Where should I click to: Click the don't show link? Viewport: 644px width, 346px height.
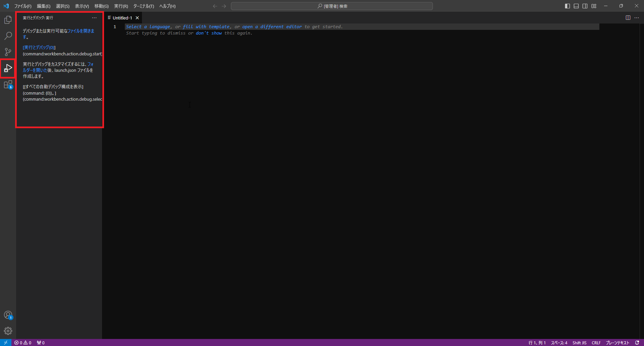click(209, 33)
